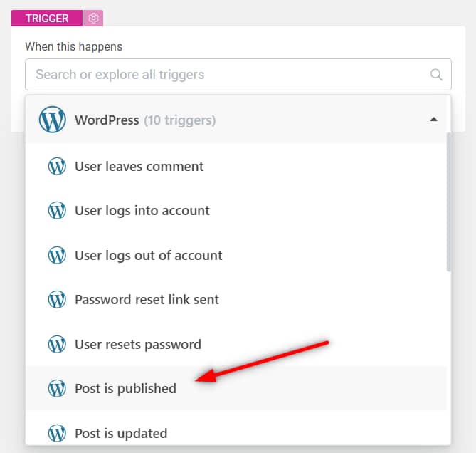Screen dimensions: 476x453
Task: Click the TRIGGER label button
Action: point(47,19)
